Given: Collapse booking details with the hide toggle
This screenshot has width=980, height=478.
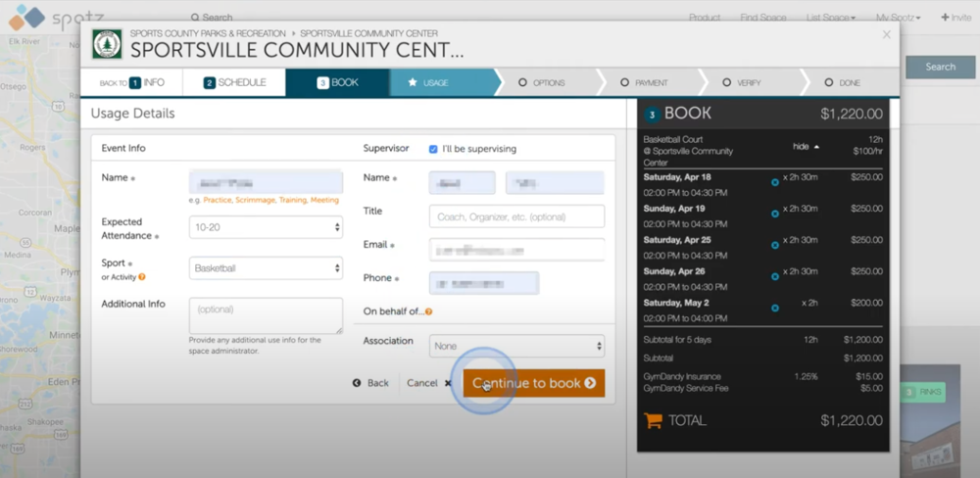Looking at the screenshot, I should pyautogui.click(x=807, y=146).
